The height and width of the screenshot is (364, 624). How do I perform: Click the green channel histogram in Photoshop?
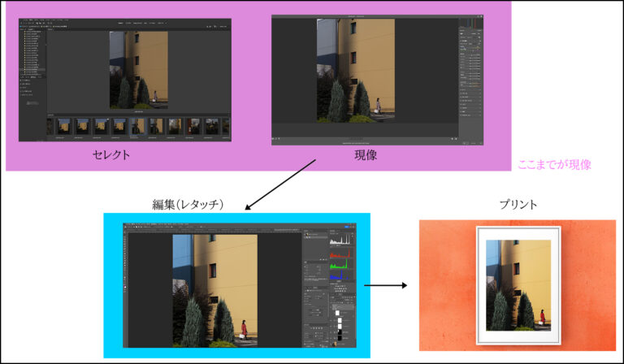click(x=341, y=266)
